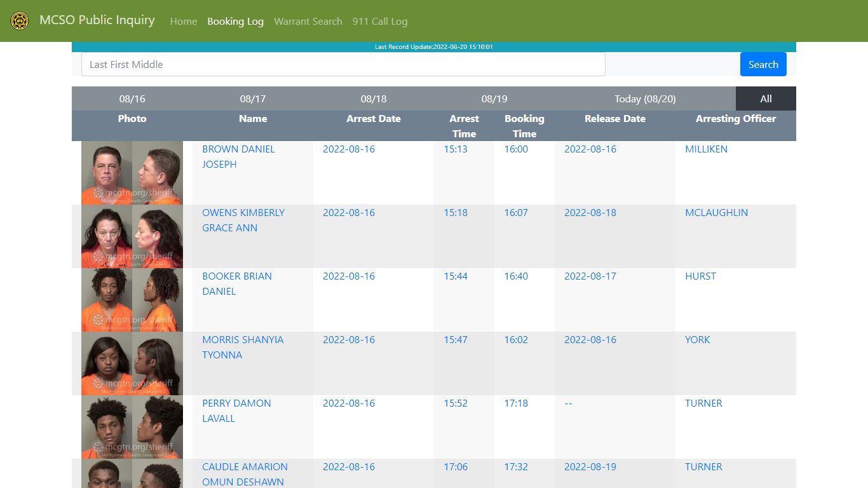Click arrest time 15:13

(456, 149)
